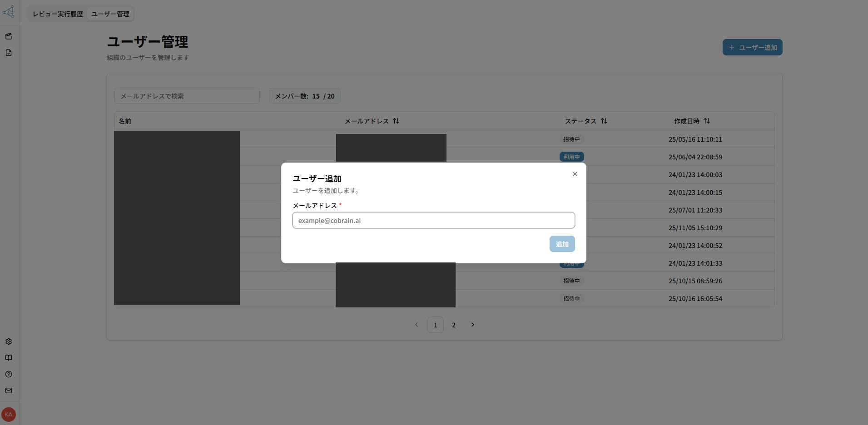
Task: Open the KA user avatar at the bottom
Action: (x=9, y=414)
